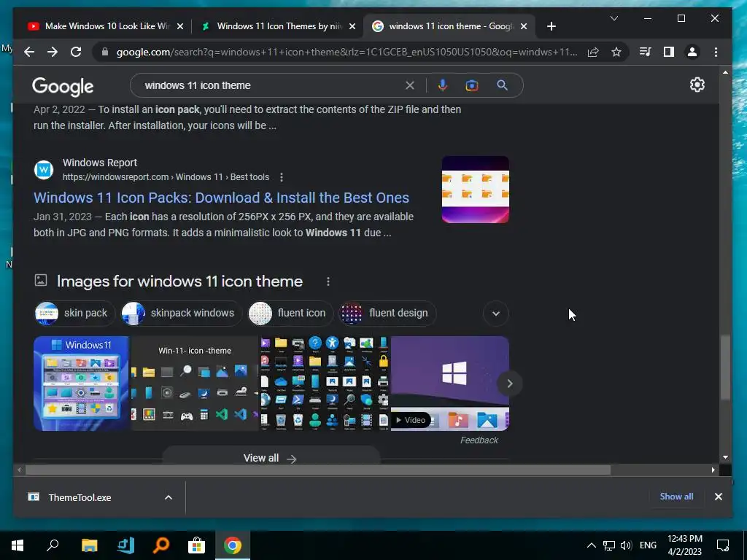Close the Google search tab
Image resolution: width=747 pixels, height=560 pixels.
[x=524, y=27]
